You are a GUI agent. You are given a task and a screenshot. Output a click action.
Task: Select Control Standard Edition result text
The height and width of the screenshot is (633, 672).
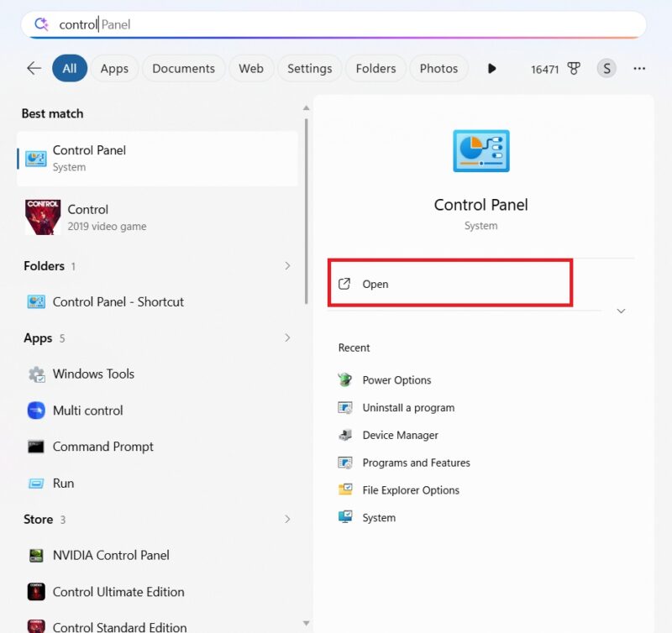point(119,627)
